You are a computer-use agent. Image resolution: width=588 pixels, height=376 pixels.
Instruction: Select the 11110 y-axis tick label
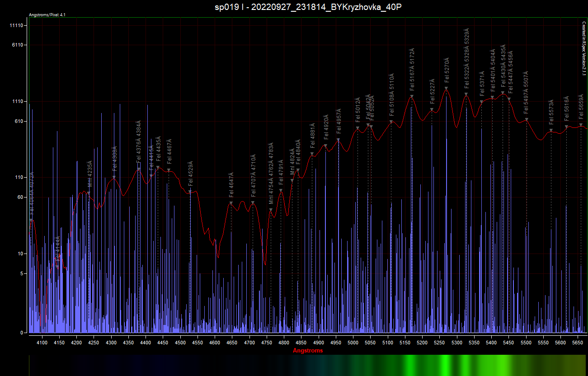(x=17, y=26)
